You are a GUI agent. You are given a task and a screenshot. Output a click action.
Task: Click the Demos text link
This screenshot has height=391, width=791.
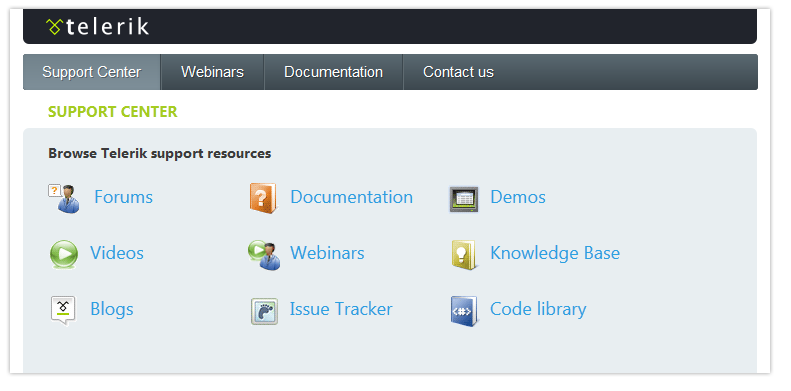[x=518, y=197]
